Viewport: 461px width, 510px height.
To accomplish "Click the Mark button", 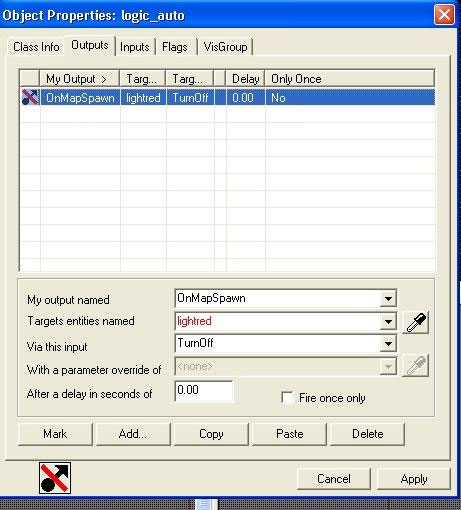I will coord(55,434).
